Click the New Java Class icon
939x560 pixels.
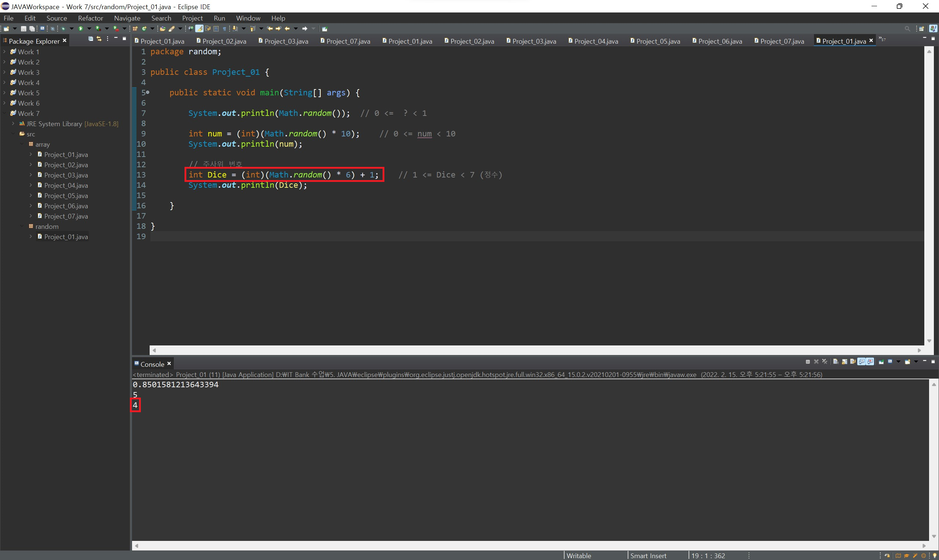(x=144, y=29)
